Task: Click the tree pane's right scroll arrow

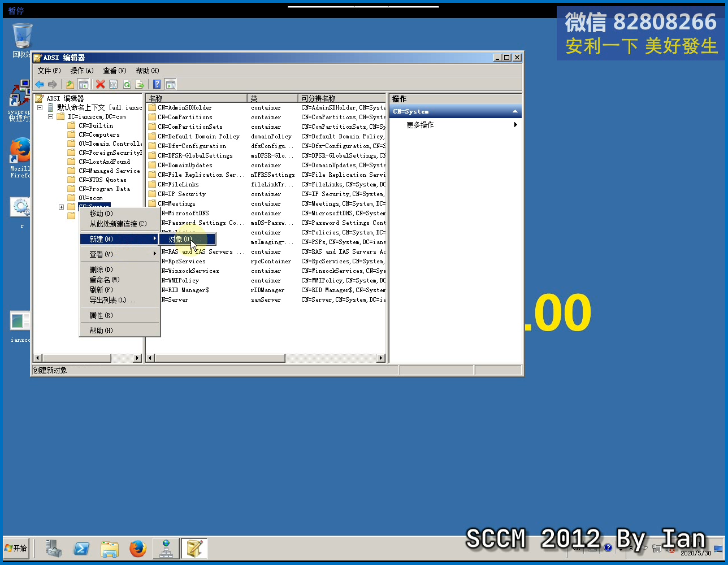Action: point(137,358)
